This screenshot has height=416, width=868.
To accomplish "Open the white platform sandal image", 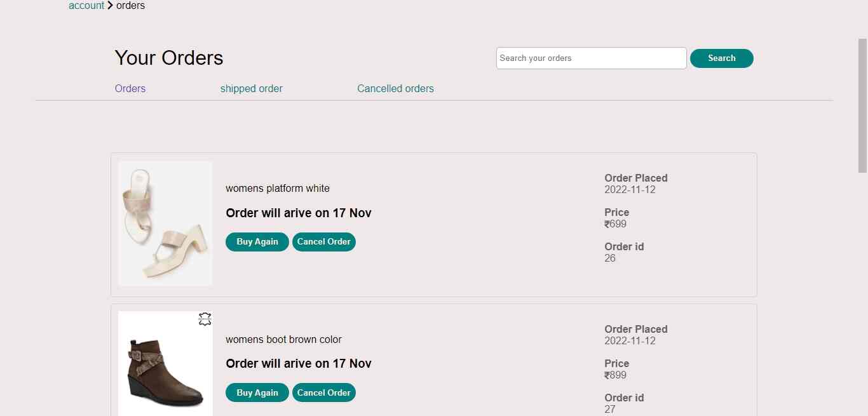I will point(165,223).
